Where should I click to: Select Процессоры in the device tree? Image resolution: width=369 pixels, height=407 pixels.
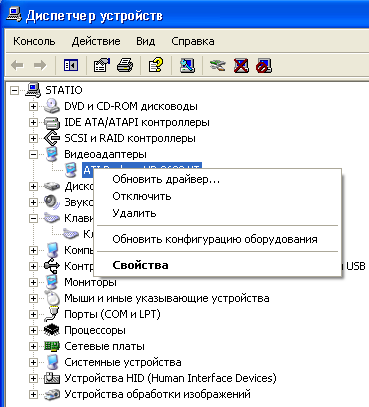click(95, 330)
